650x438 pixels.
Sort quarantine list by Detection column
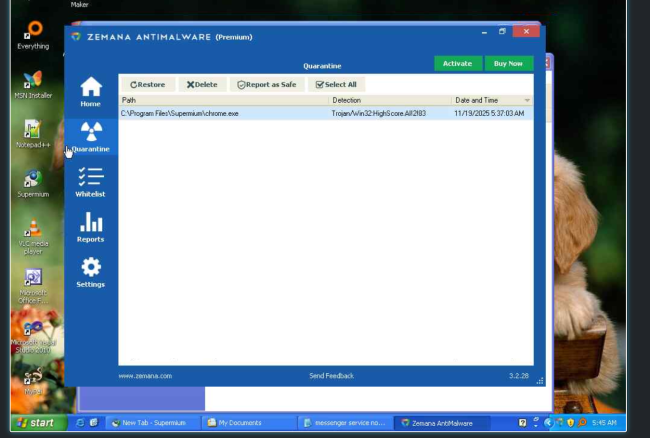[390, 100]
